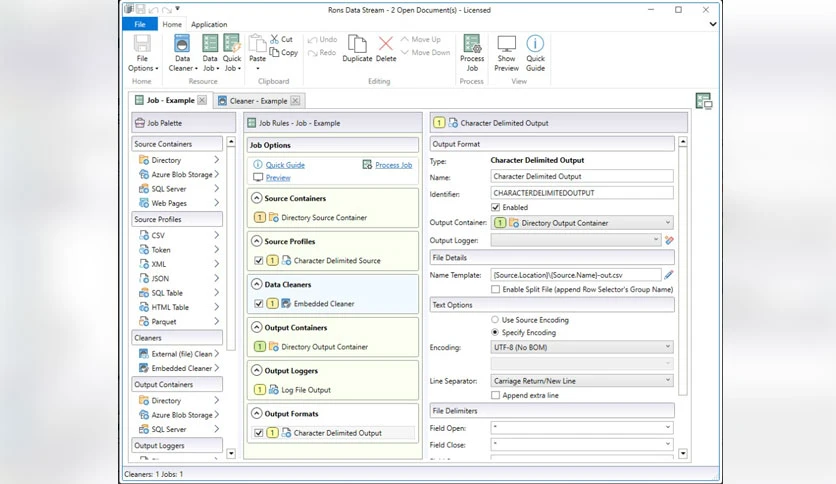Viewport: 836px width, 484px height.
Task: Click the Preview link
Action: click(x=278, y=178)
